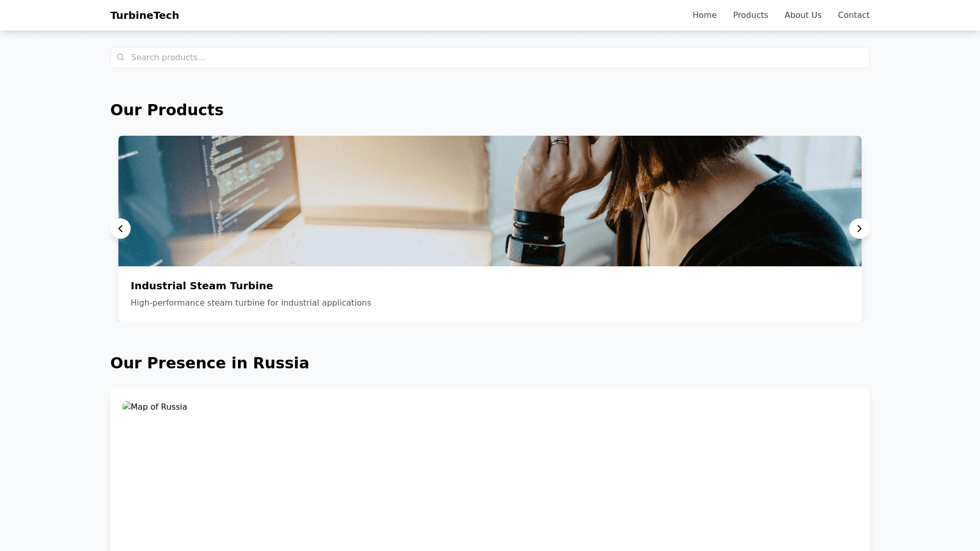Click the broken Map of Russia image icon
This screenshot has width=980, height=551.
click(127, 406)
